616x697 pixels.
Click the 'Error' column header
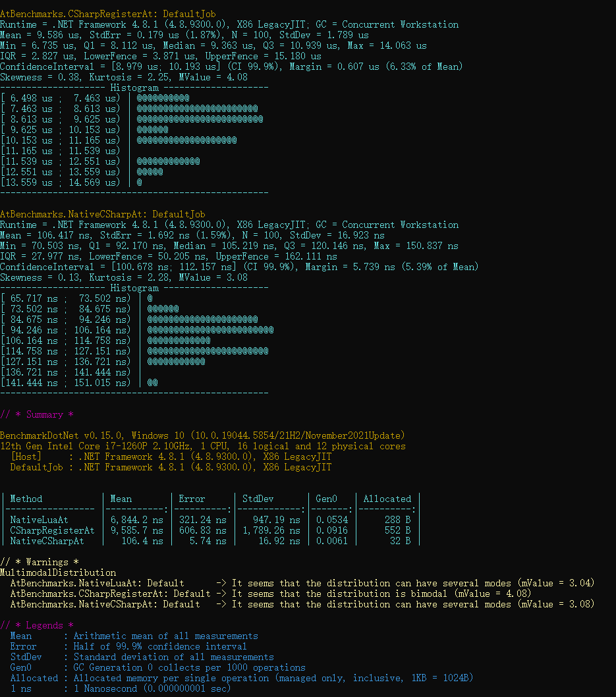click(x=192, y=499)
